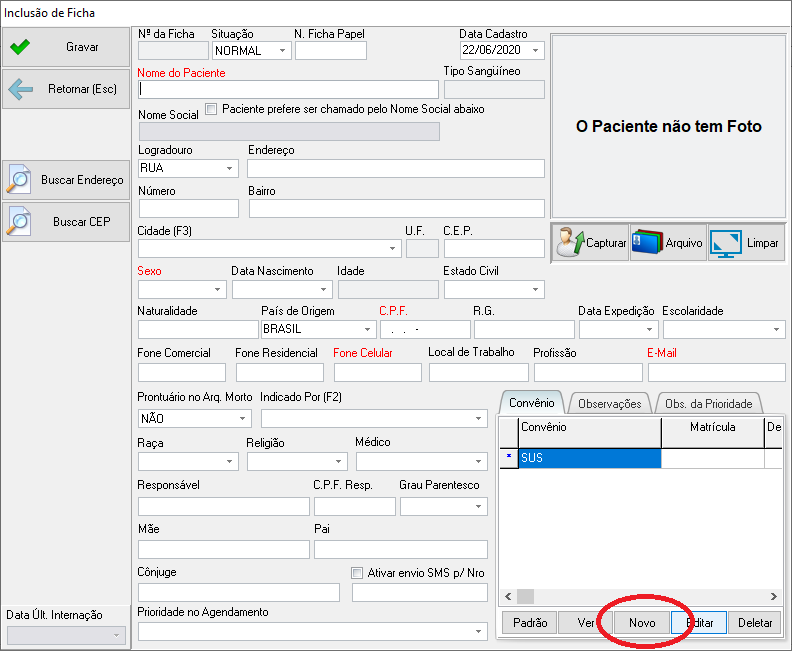Expand the Médico dropdown
This screenshot has height=651, width=792.
[x=478, y=461]
